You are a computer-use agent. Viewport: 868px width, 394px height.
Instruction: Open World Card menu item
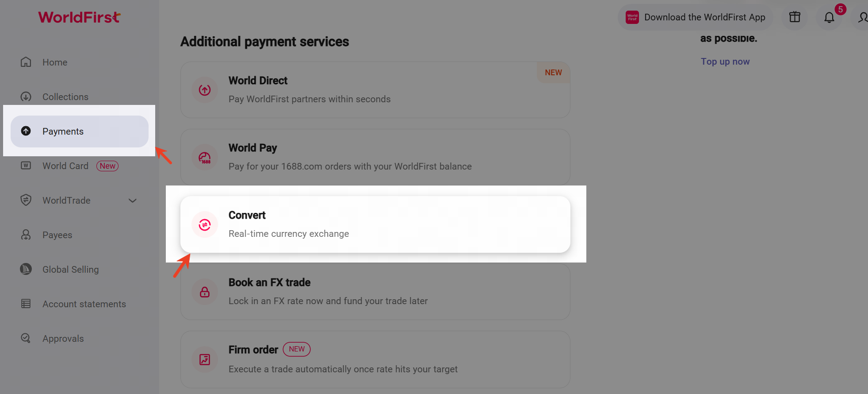[65, 166]
